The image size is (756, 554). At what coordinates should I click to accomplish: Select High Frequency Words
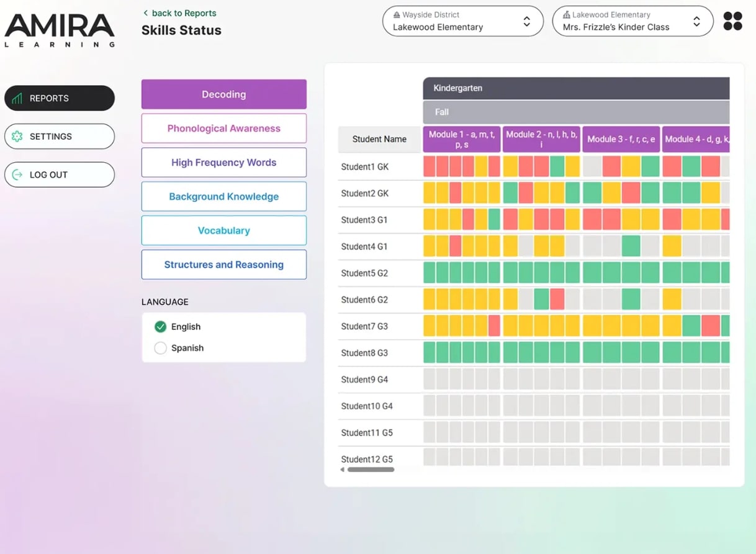[223, 162]
